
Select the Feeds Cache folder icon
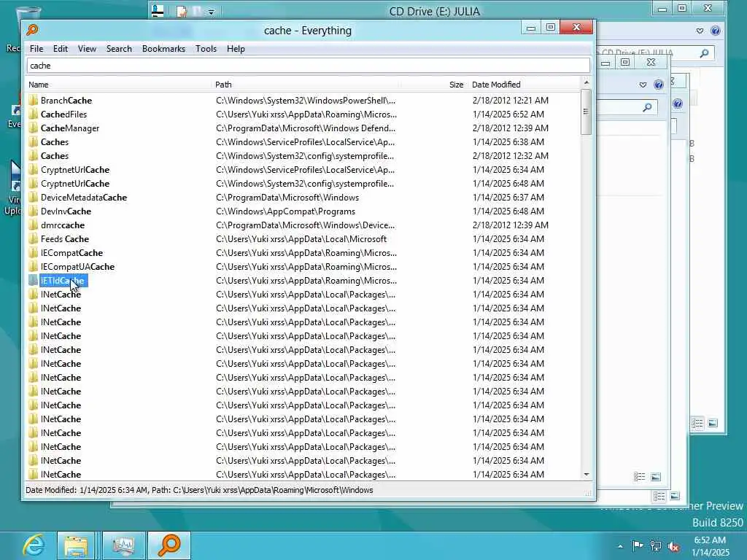[x=33, y=238]
